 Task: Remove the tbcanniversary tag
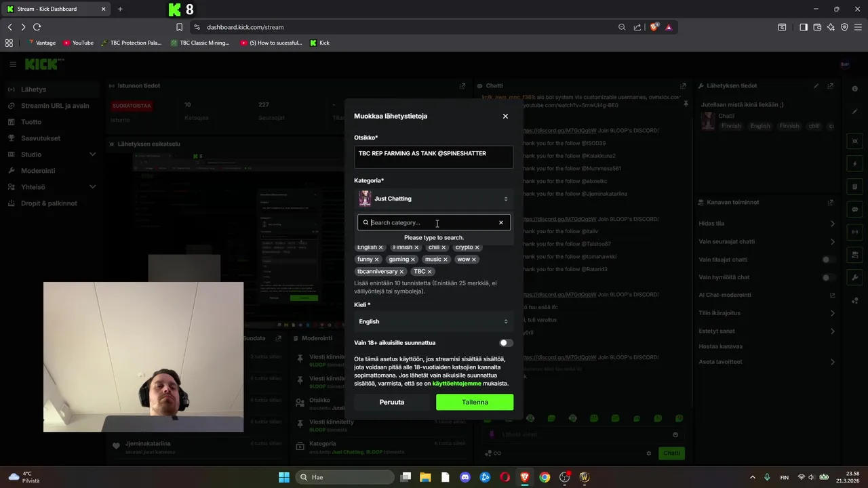[x=401, y=272]
